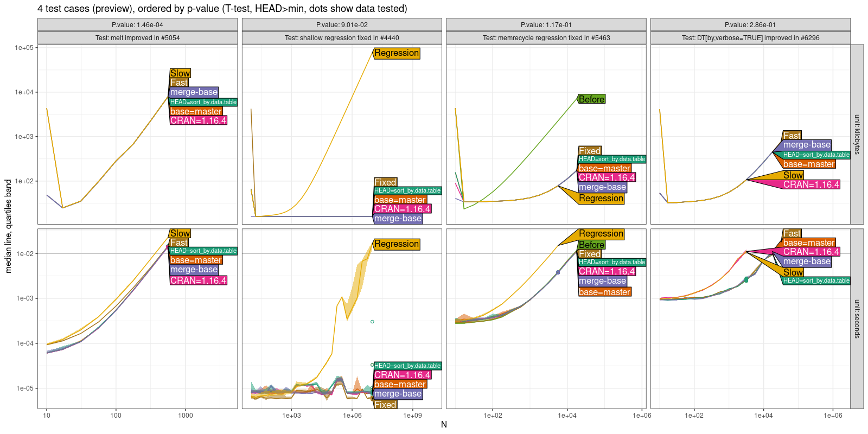Select the 'P.value: 9.01e-02' facet header

pos(342,25)
